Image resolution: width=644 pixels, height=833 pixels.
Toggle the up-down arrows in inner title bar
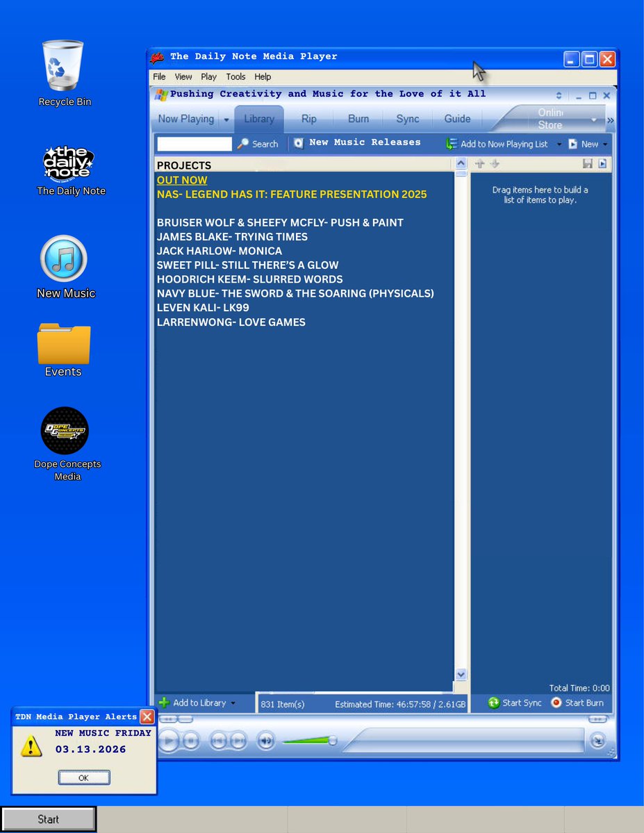tap(559, 96)
